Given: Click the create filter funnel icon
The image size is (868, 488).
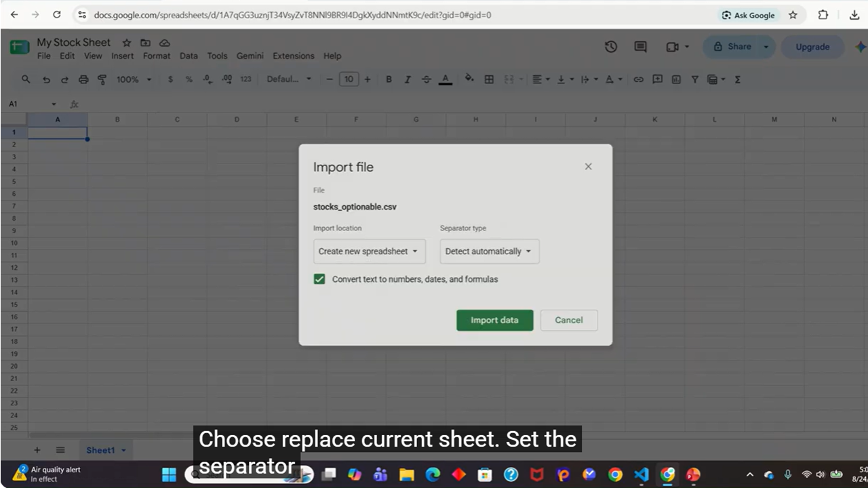Looking at the screenshot, I should 695,79.
